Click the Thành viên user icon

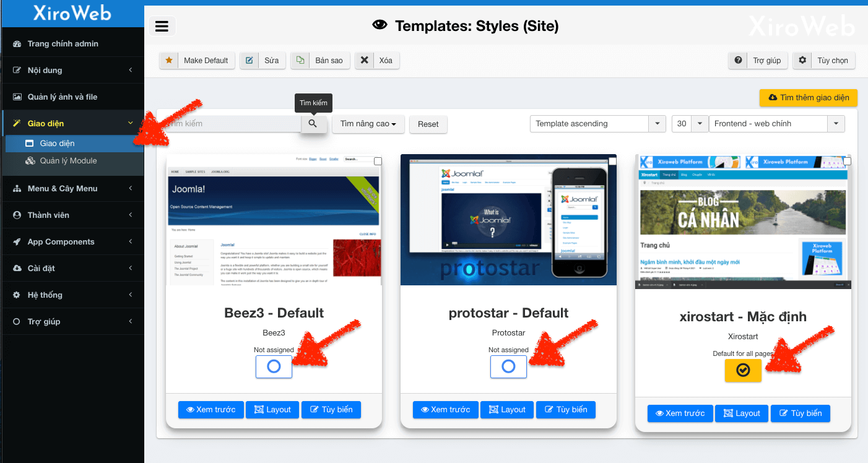click(x=17, y=215)
